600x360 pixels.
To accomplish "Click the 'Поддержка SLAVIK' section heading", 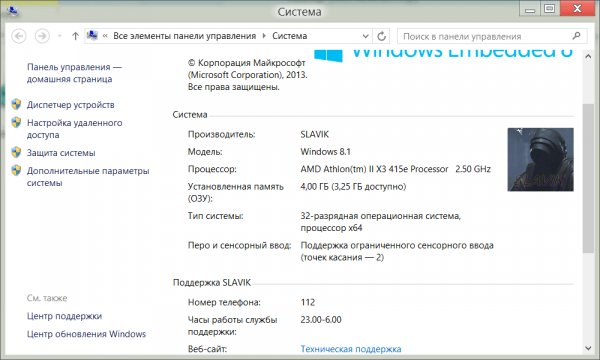I will click(x=212, y=283).
